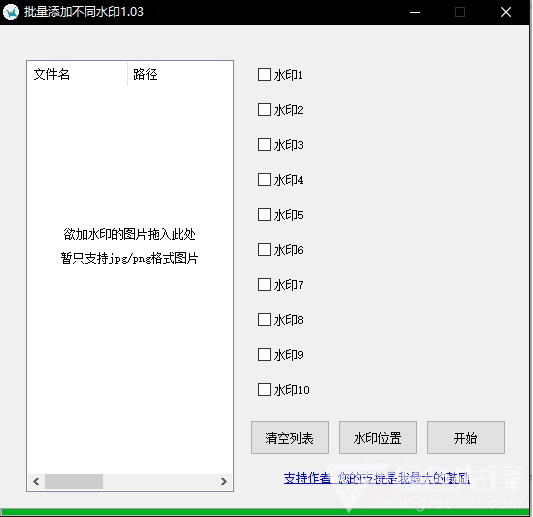
Task: Tick the 水印9 checkbox
Action: click(x=264, y=355)
